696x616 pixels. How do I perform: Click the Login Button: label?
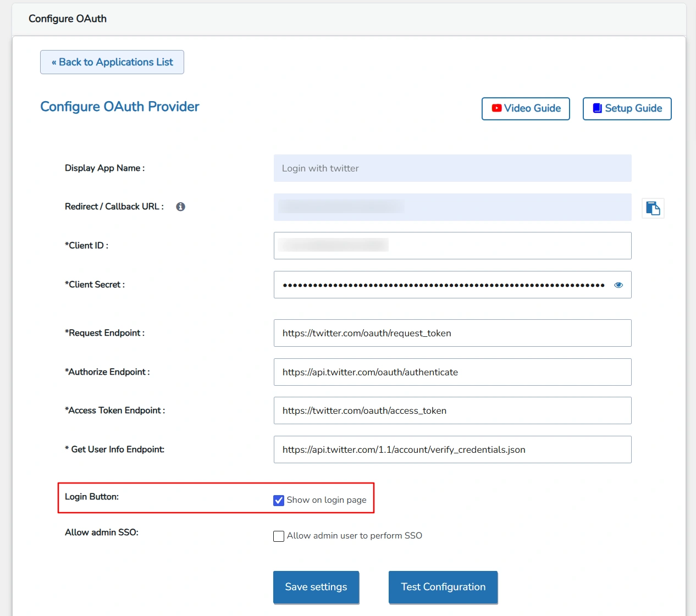pyautogui.click(x=92, y=497)
